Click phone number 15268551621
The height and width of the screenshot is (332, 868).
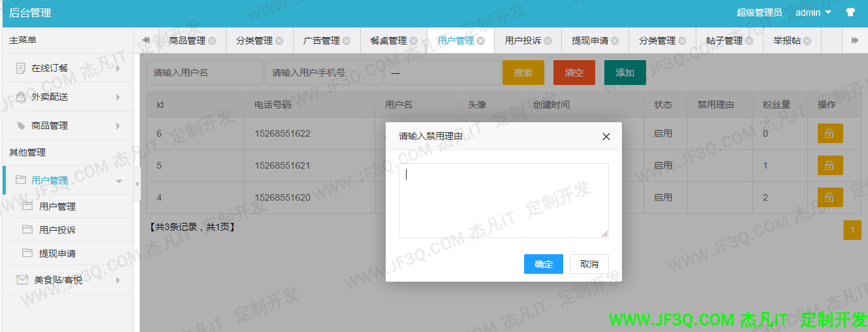[283, 165]
